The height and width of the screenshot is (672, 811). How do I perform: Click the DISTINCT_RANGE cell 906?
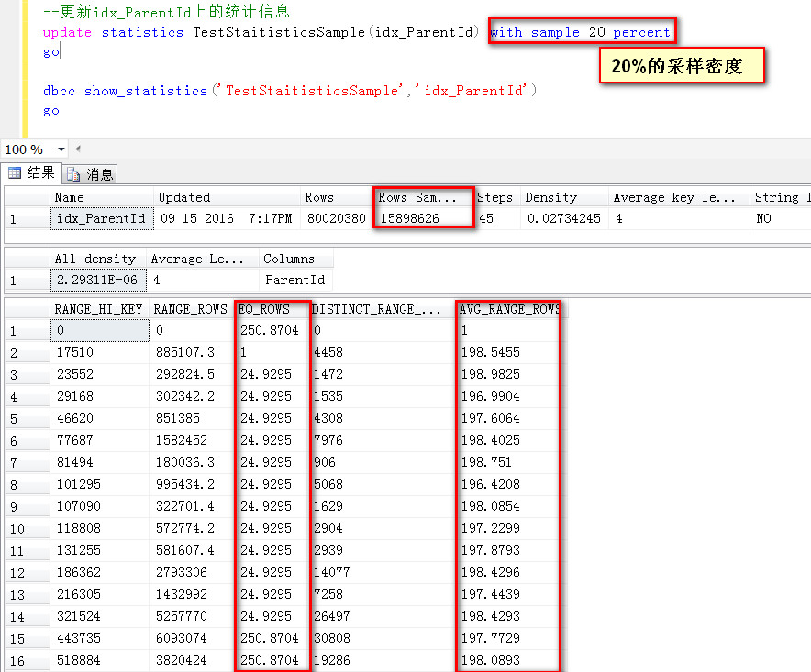[x=383, y=462]
